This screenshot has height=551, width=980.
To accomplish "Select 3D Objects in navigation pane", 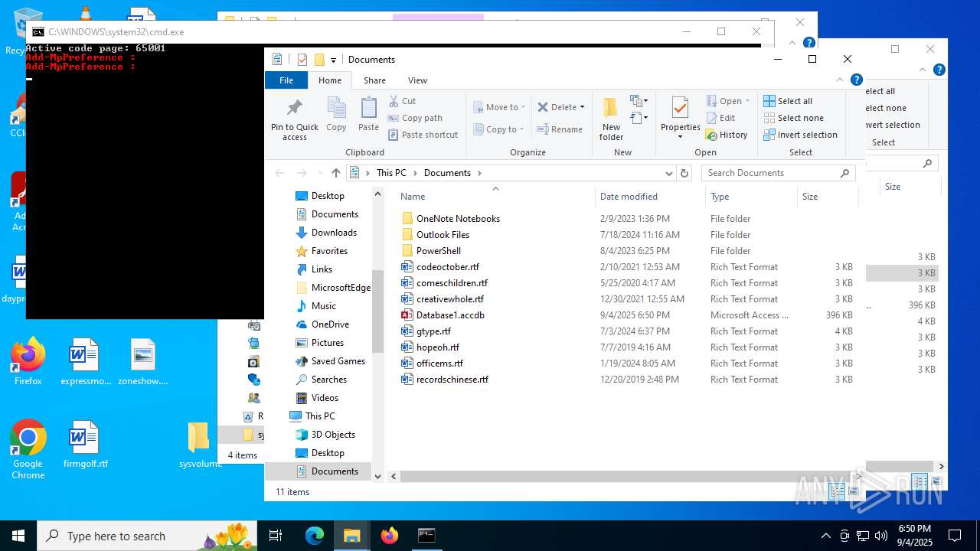I will (333, 435).
